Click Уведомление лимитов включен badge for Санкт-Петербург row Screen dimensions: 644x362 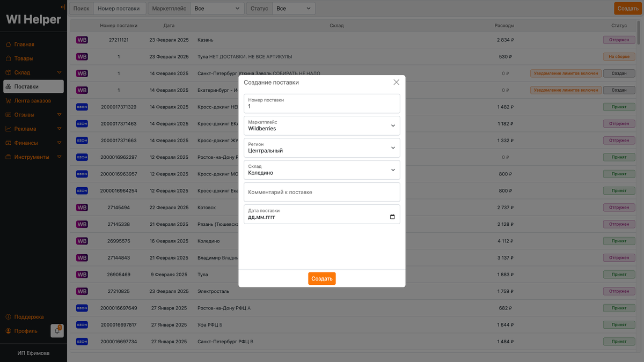pos(565,73)
